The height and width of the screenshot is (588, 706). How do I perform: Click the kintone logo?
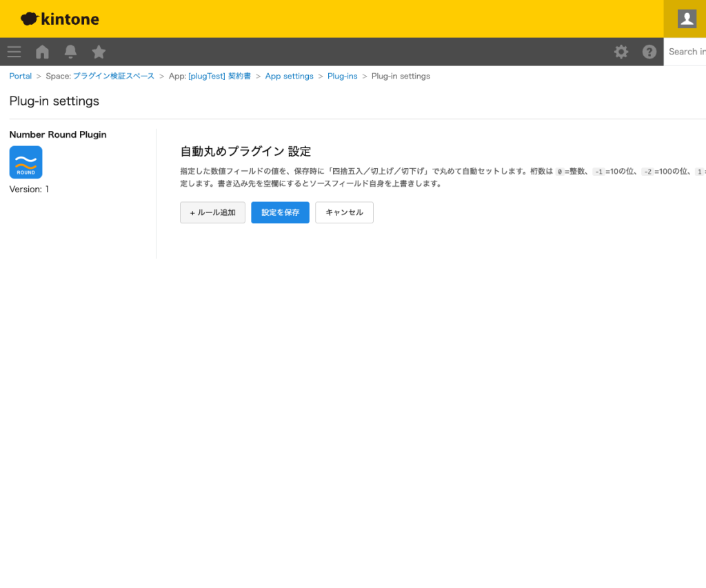[x=59, y=19]
